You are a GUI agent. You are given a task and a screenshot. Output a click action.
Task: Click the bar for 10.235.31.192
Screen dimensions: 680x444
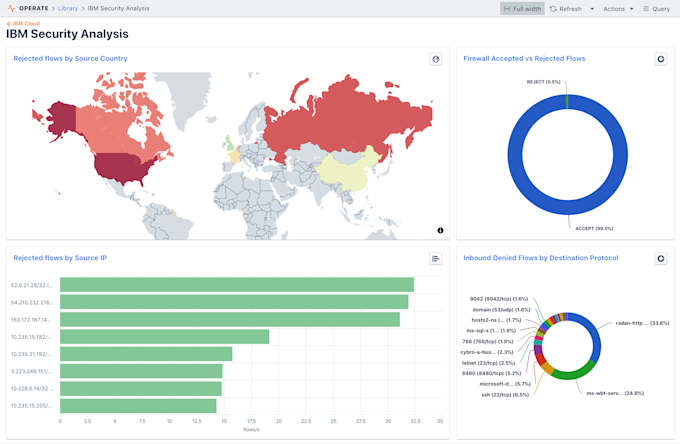click(146, 354)
